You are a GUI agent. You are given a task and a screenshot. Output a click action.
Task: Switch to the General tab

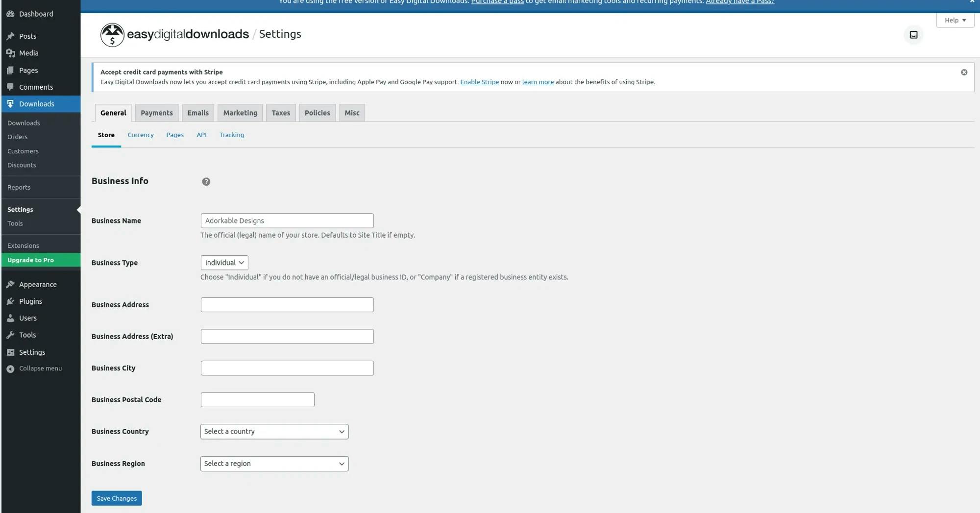click(113, 113)
